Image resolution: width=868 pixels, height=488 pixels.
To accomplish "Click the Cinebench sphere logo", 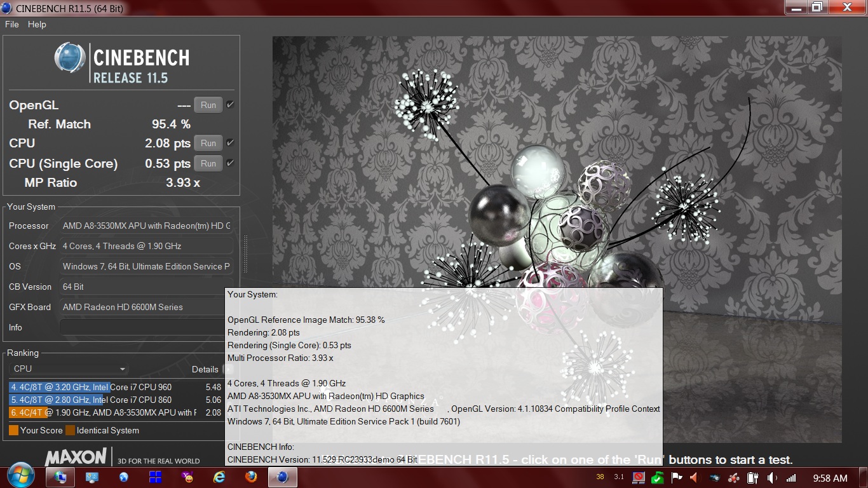I will 70,57.
